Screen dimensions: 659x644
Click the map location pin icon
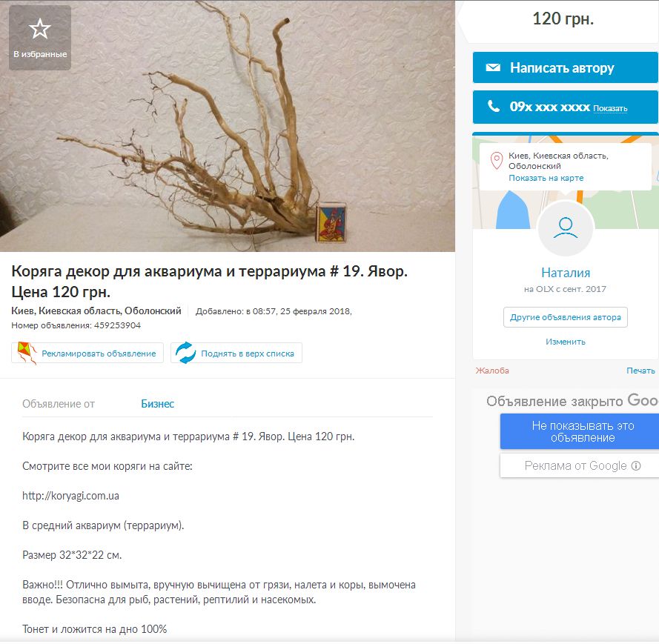click(497, 161)
